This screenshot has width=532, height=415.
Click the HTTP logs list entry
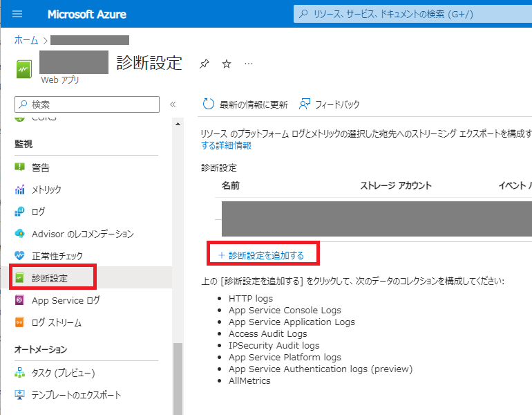click(x=251, y=298)
